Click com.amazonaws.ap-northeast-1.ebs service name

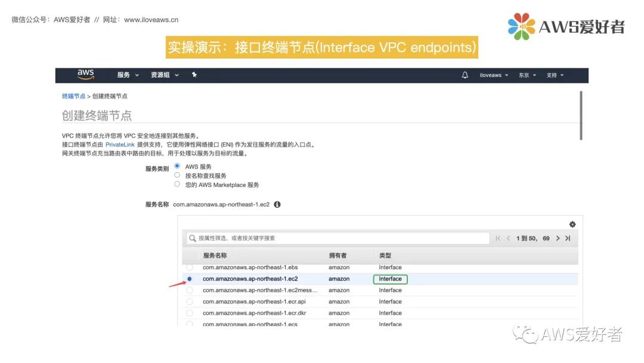pos(250,267)
